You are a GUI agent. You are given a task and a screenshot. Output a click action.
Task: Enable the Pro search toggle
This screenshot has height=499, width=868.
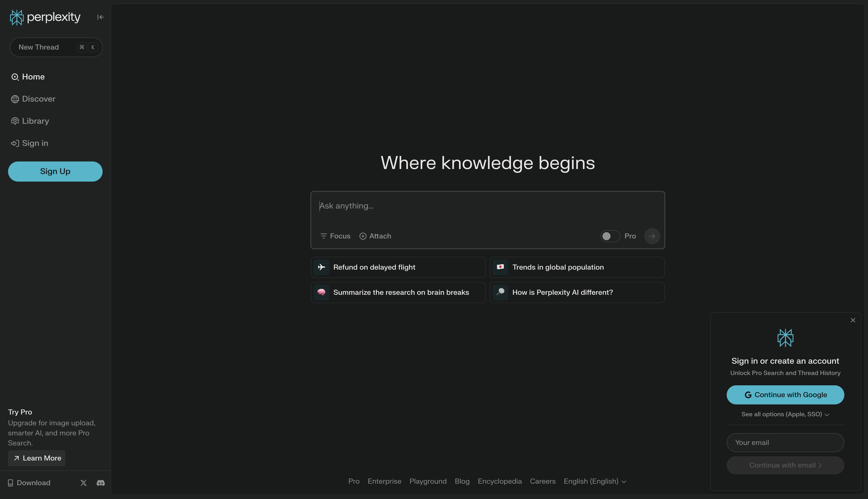tap(610, 236)
